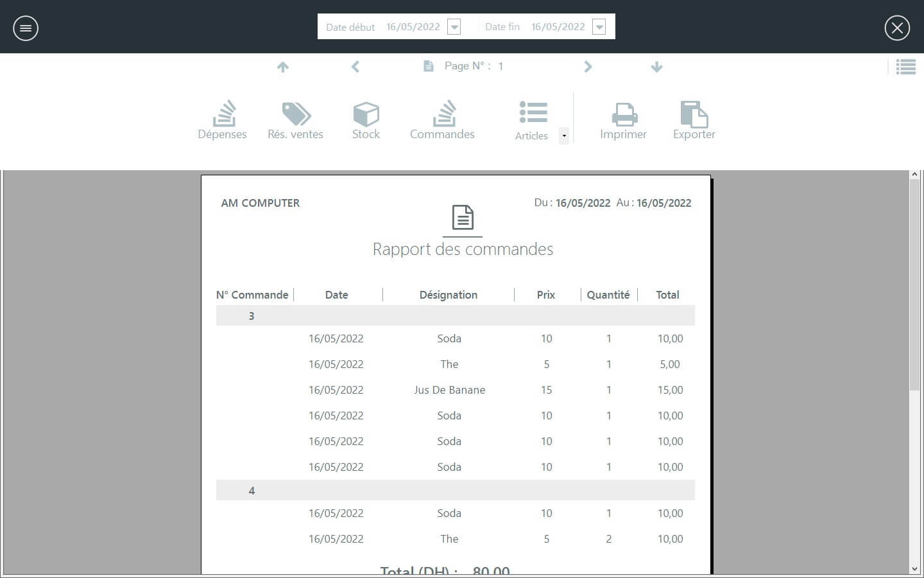Click the vertical scrollbar down arrow
This screenshot has height=578, width=924.
click(914, 569)
